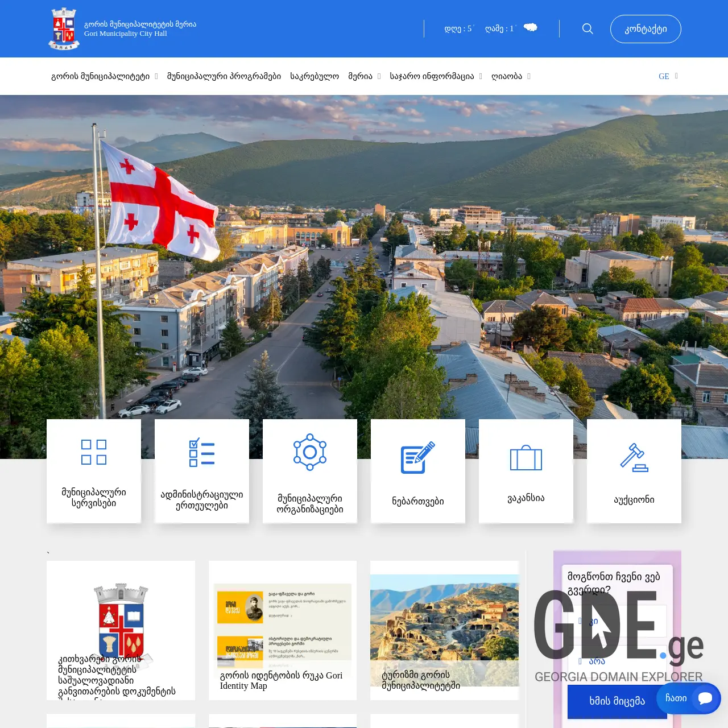Select the მუნიციპალური ორგანიზაციები gear icon
Viewport: 728px width, 728px height.
309,452
